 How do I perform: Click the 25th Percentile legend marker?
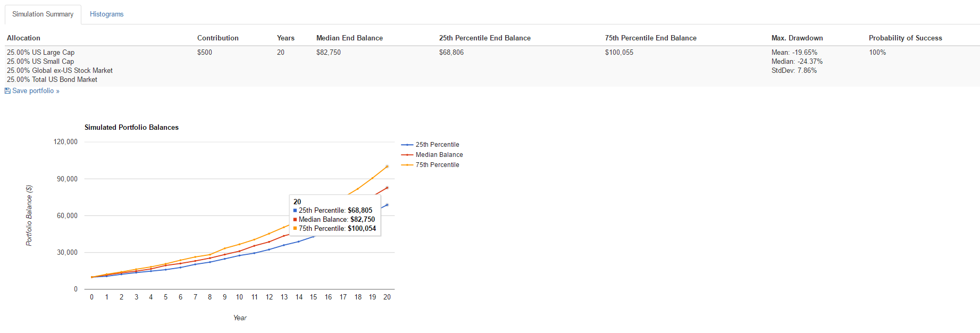(407, 145)
